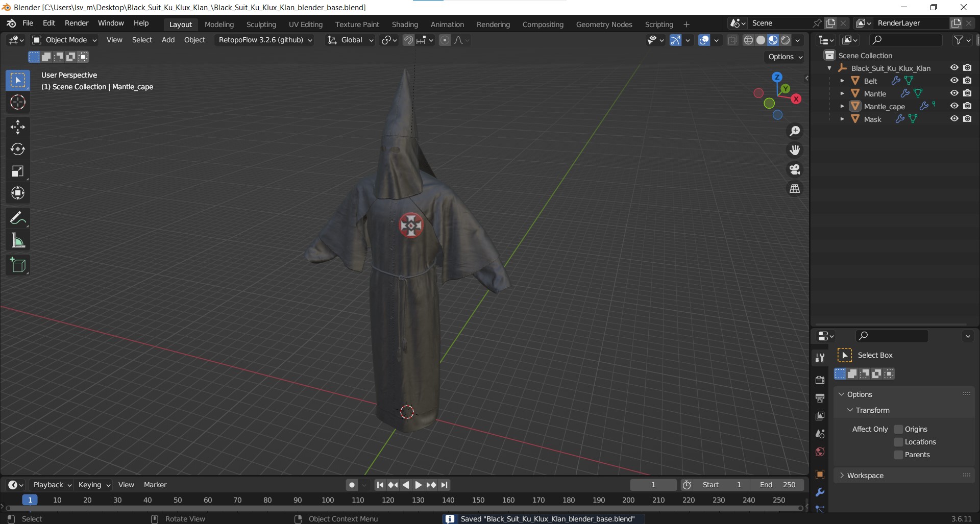Toggle proportional editing in the header
This screenshot has width=980, height=524.
[445, 40]
